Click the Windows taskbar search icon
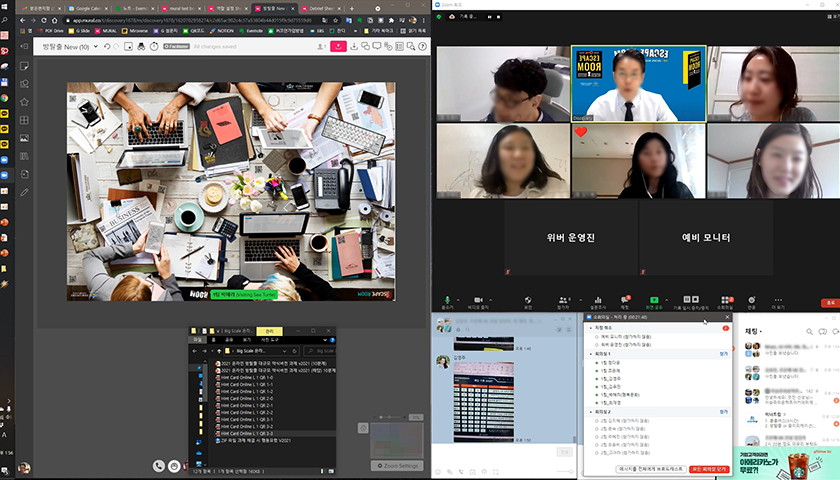This screenshot has width=840, height=480. [x=5, y=20]
